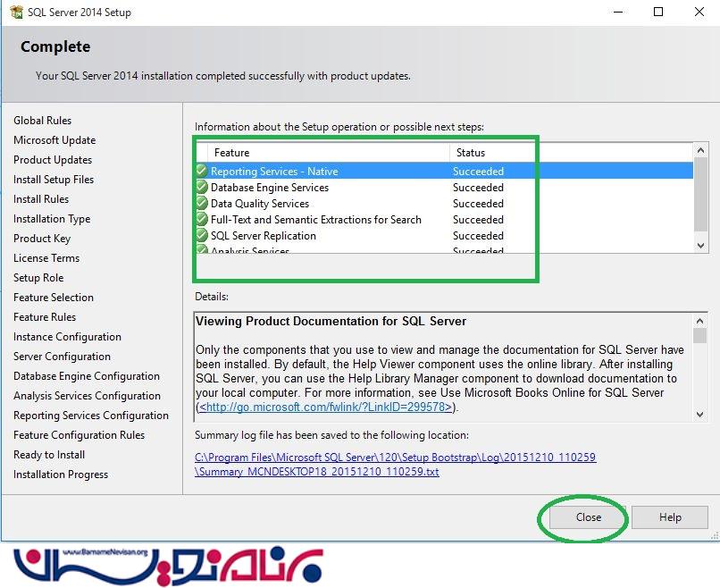The image size is (720, 588).
Task: Click the Product Key step
Action: (42, 239)
